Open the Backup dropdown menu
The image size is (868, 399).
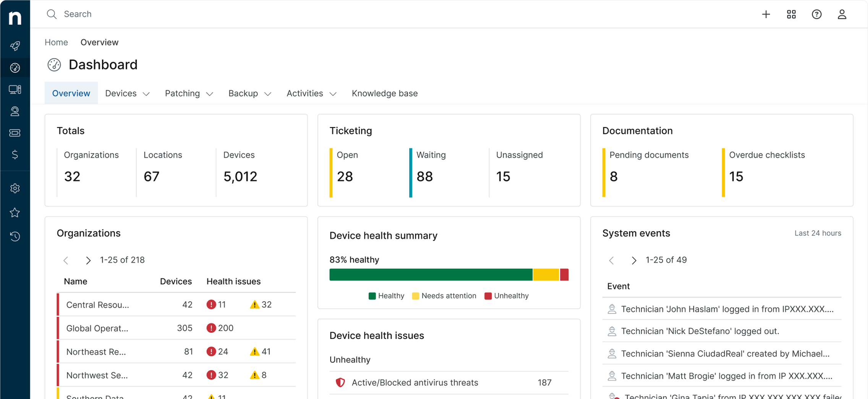point(249,93)
